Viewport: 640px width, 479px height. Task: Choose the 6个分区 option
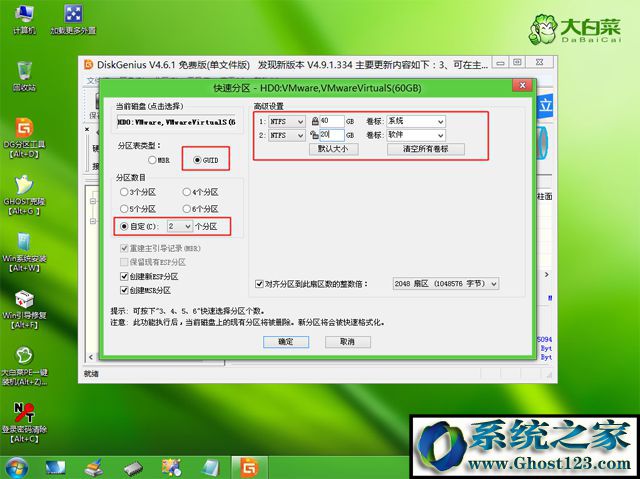[x=200, y=209]
